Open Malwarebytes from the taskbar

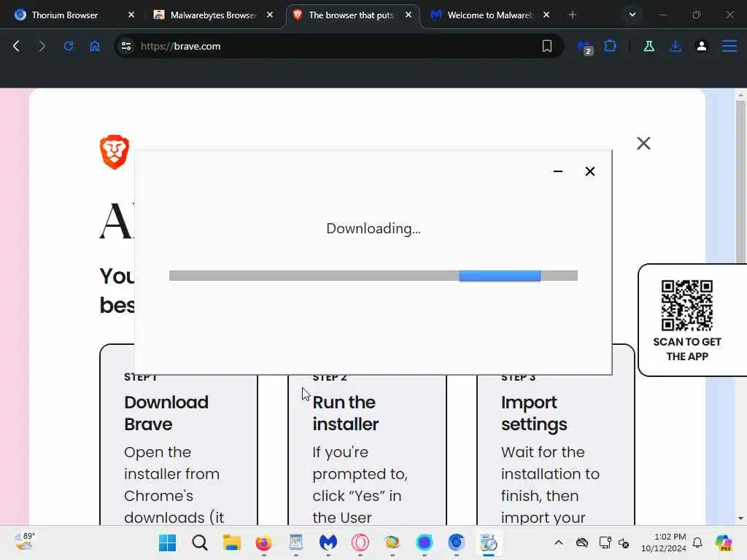[328, 542]
